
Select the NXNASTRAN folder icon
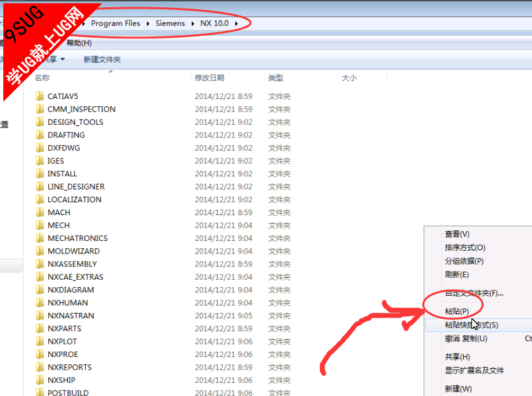point(40,315)
